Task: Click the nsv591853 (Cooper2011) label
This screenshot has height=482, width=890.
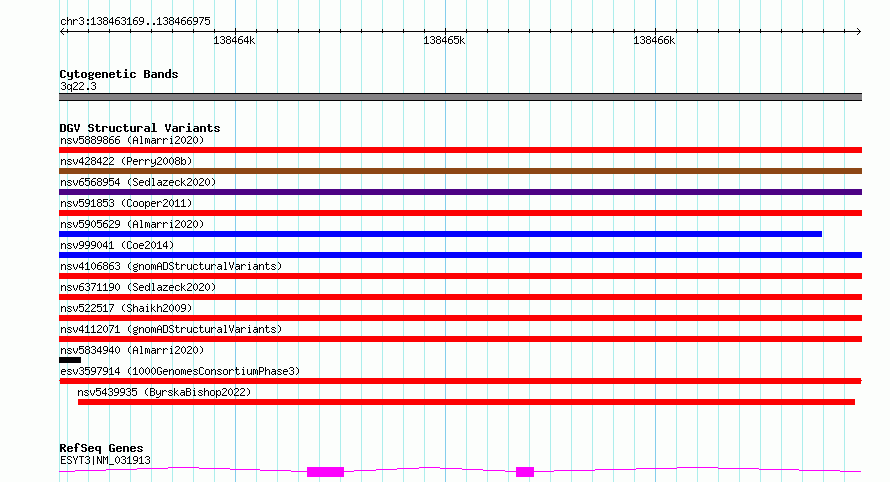Action: [x=126, y=203]
